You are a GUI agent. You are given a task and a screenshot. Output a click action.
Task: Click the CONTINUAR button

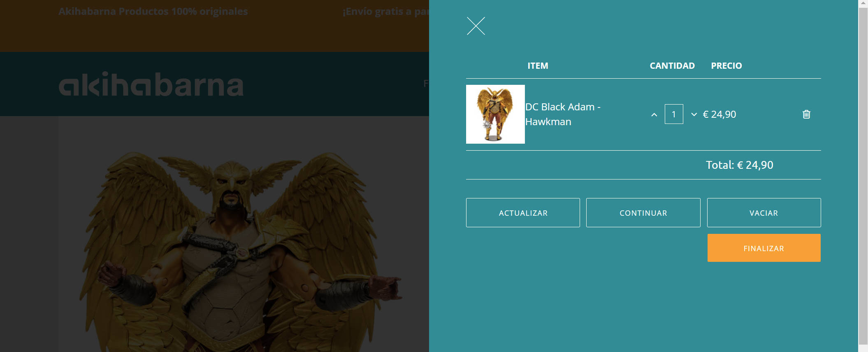pyautogui.click(x=643, y=213)
